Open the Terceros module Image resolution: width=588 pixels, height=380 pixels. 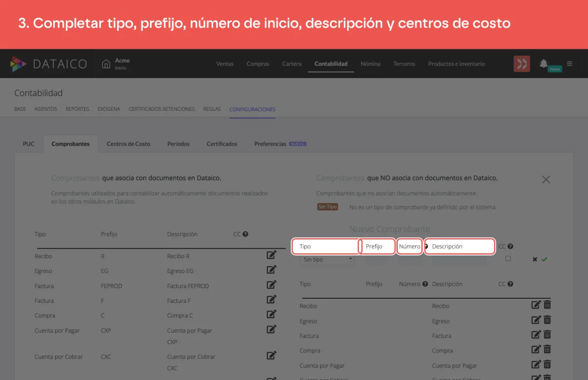[404, 64]
